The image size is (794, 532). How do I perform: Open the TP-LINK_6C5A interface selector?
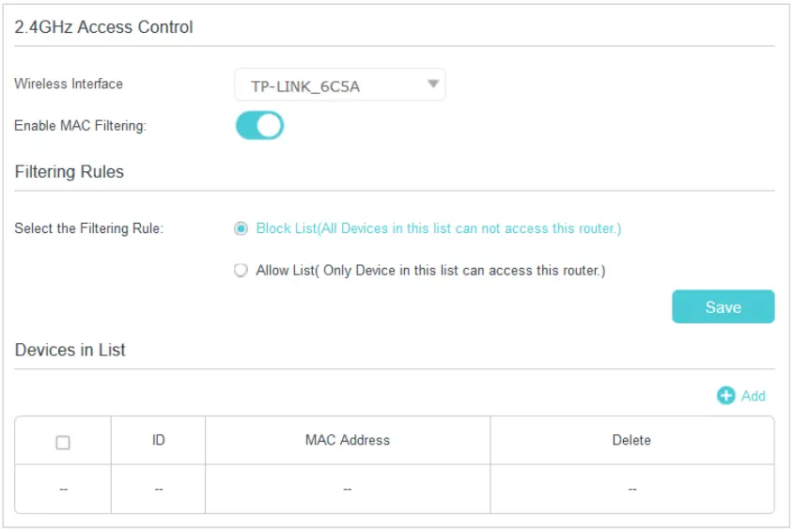[338, 86]
